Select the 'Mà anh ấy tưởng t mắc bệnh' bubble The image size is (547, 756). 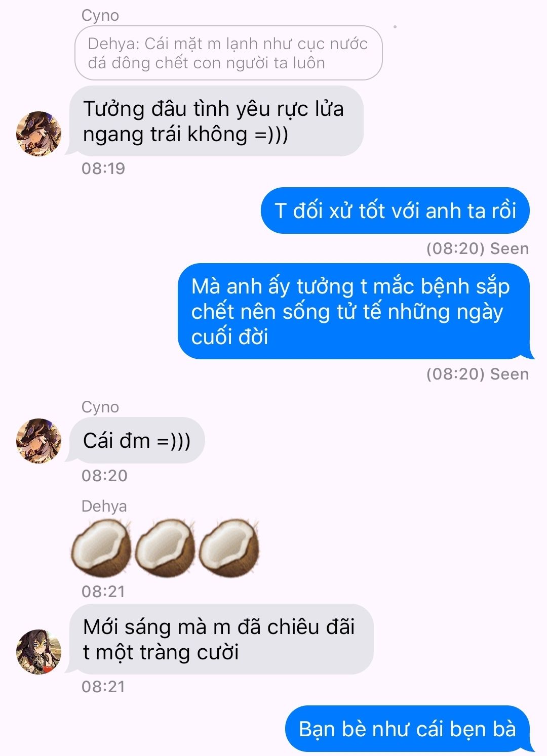[354, 311]
